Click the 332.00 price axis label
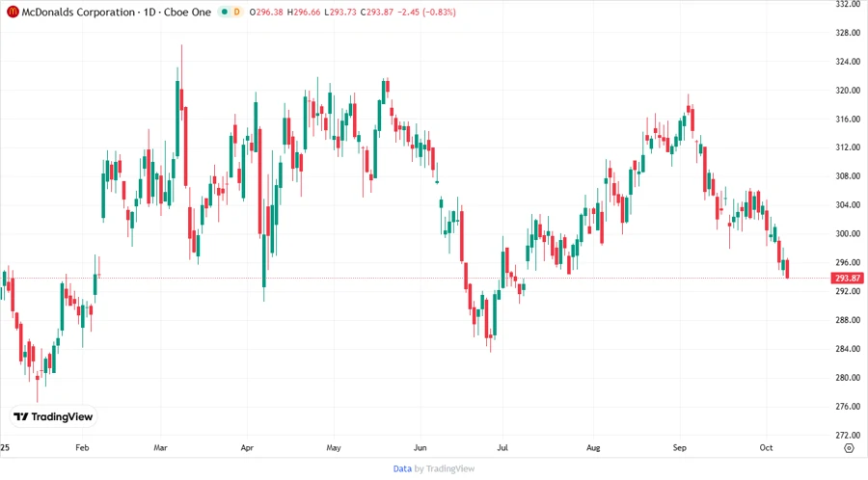868x480 pixels. click(848, 4)
